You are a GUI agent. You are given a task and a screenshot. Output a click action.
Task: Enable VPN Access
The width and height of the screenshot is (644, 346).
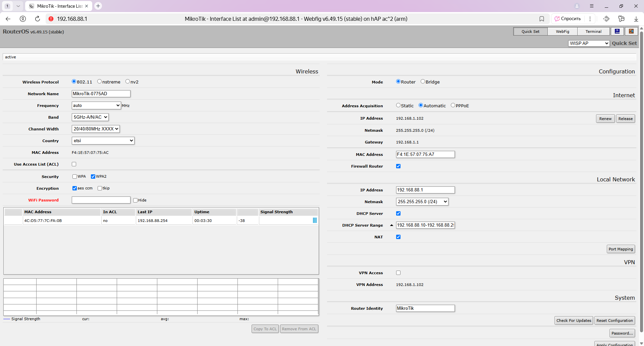click(x=398, y=273)
